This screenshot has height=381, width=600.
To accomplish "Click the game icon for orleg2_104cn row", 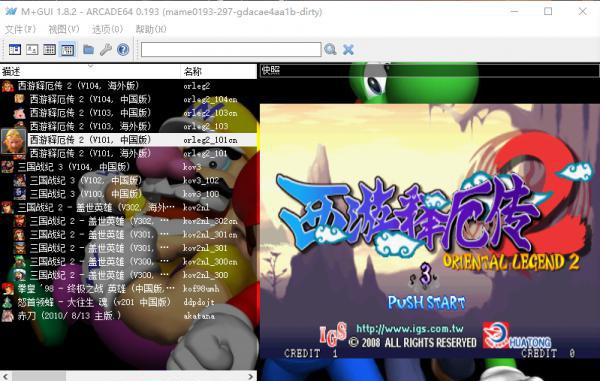I will (x=20, y=99).
